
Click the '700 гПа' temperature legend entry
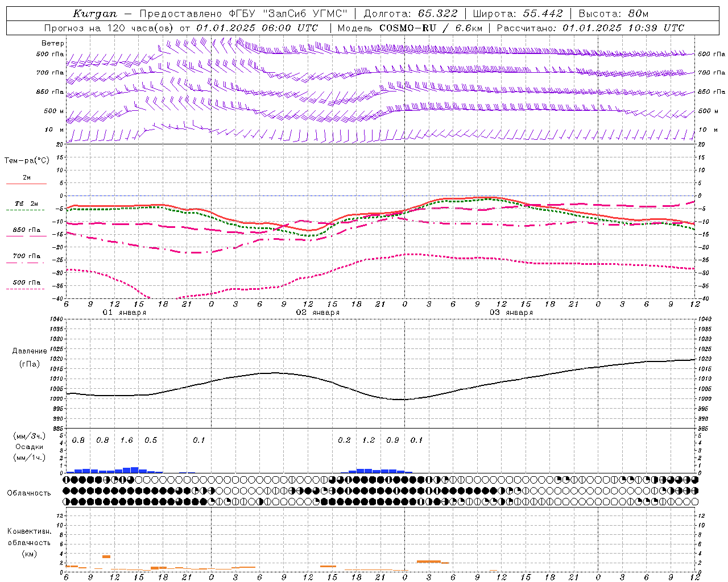click(x=27, y=256)
